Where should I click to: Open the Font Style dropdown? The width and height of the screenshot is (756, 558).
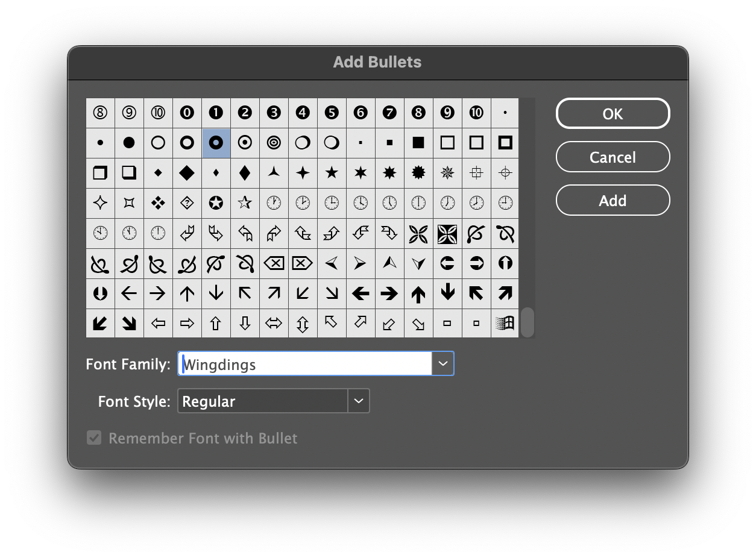pos(360,401)
